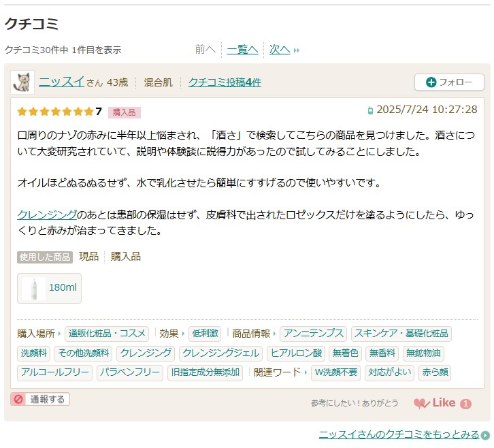Screen dimensions: 494x448
Task: Select the クレンジングジェル tag
Action: (221, 353)
